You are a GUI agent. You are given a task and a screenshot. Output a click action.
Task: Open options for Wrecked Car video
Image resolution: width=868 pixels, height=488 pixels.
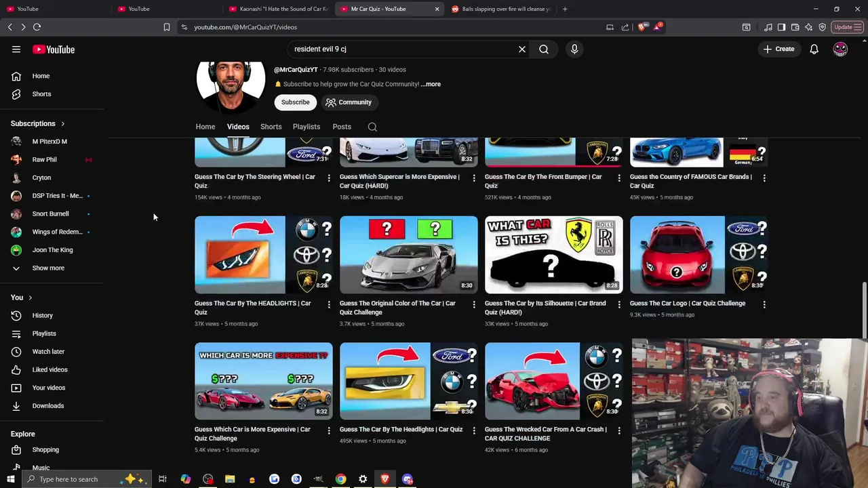(x=618, y=430)
